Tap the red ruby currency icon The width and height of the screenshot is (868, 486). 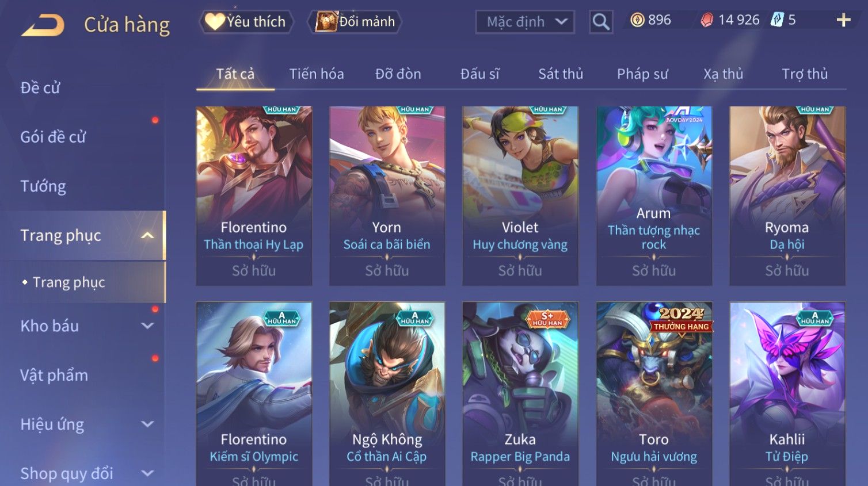pos(707,20)
